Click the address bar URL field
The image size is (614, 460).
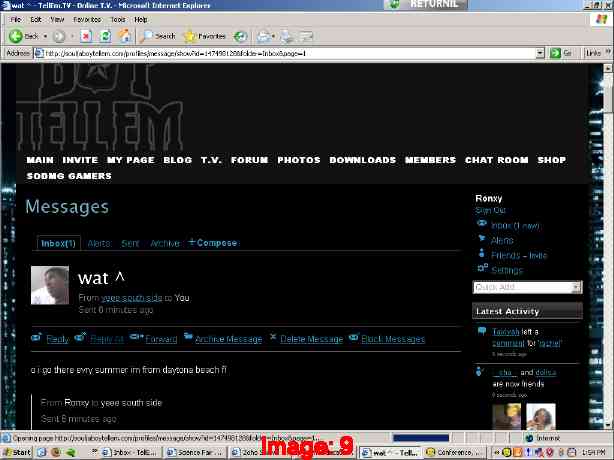click(x=288, y=53)
